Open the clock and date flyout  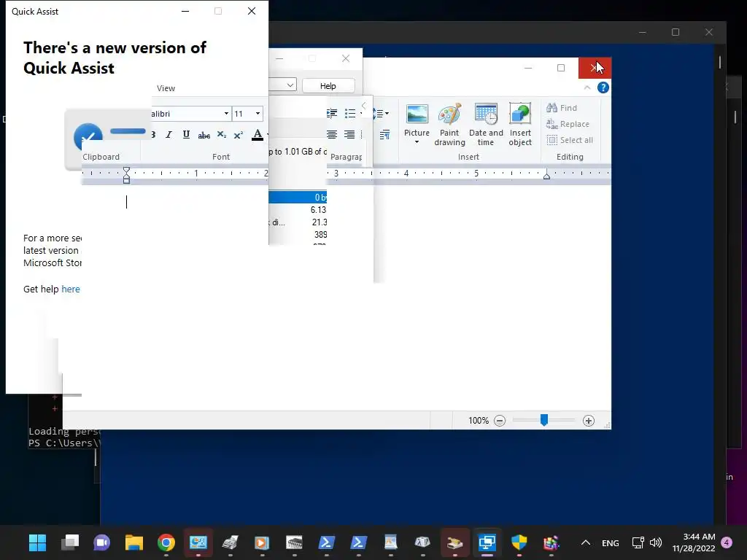click(x=694, y=542)
